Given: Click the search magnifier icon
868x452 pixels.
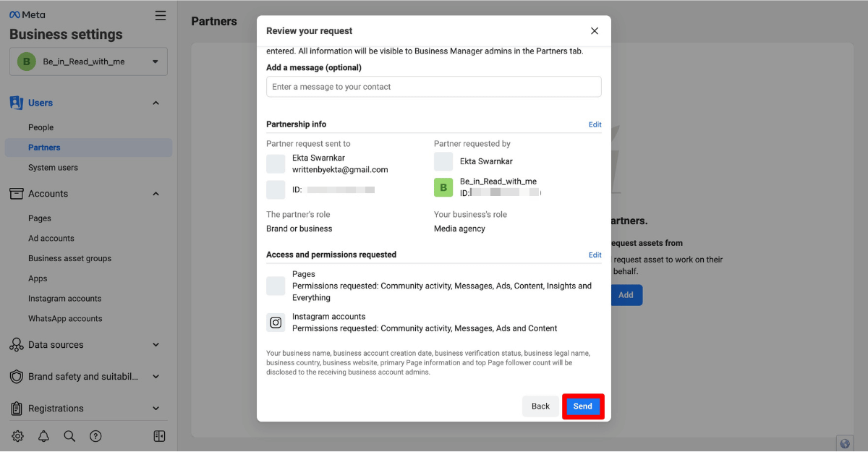Looking at the screenshot, I should coord(69,436).
